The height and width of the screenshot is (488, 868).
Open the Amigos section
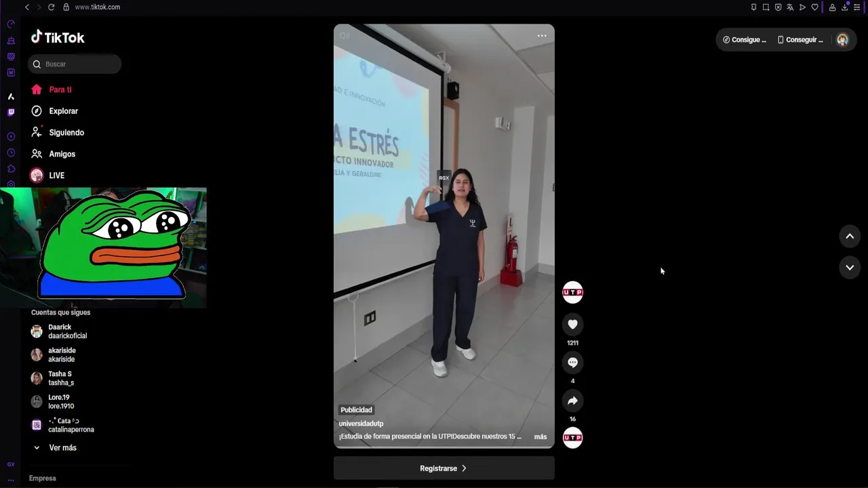pyautogui.click(x=53, y=154)
